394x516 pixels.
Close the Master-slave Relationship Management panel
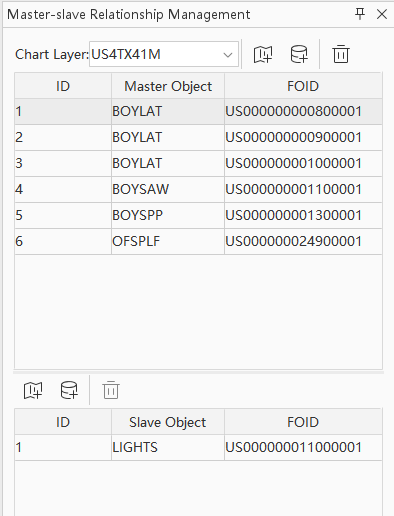pos(382,14)
